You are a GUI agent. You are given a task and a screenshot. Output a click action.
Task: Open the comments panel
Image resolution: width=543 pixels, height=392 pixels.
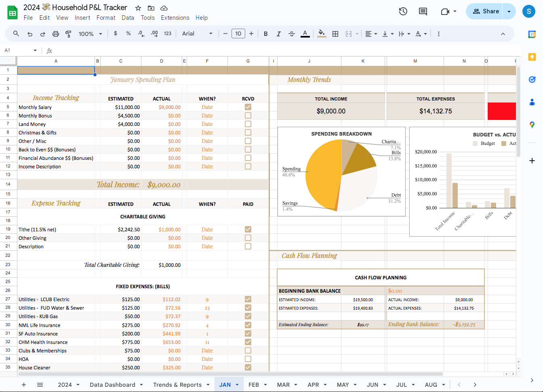coord(423,11)
